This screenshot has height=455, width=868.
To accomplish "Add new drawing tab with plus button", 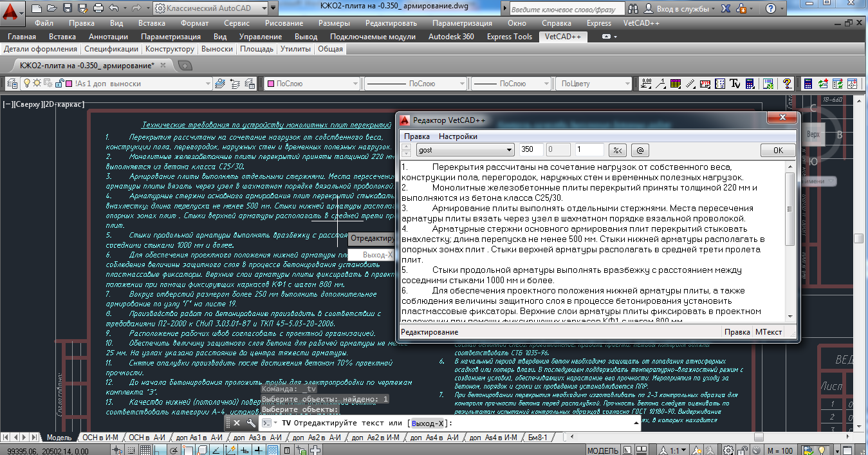I will [x=185, y=65].
